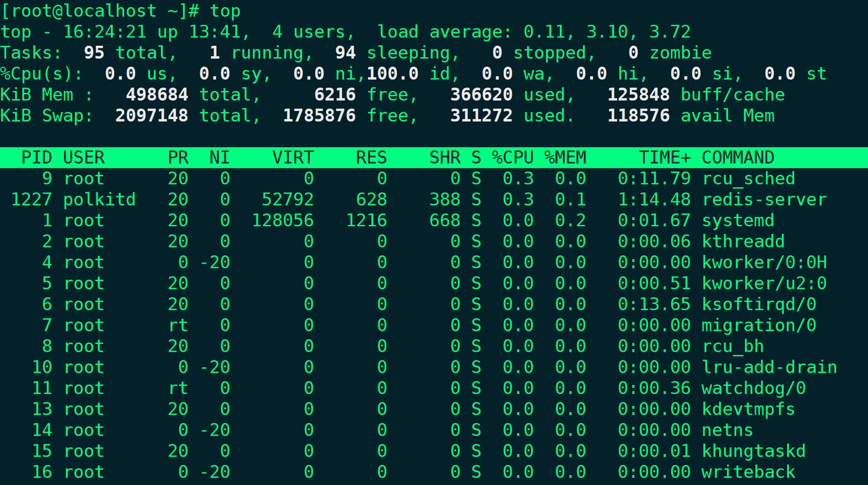The width and height of the screenshot is (868, 485).
Task: Select the "NI" column header
Action: (x=220, y=157)
